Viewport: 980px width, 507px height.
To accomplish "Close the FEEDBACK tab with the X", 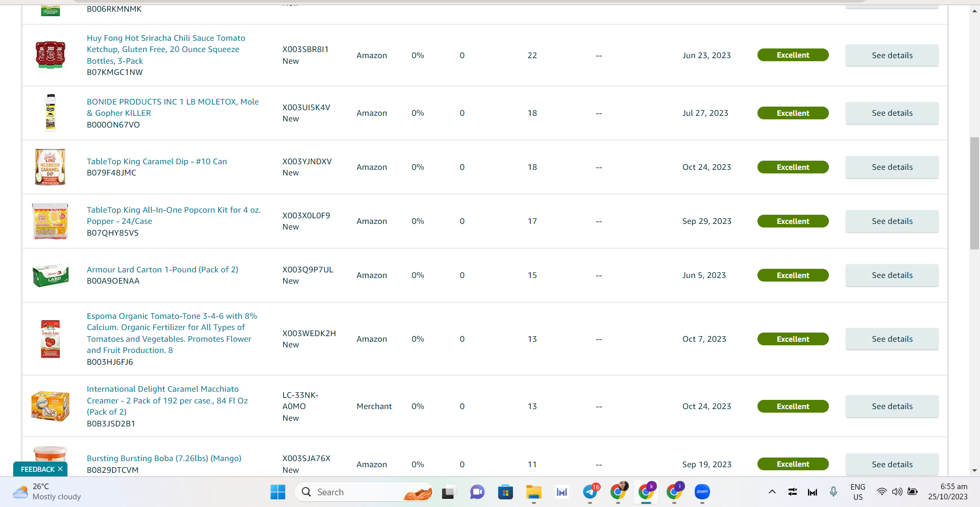I will coord(60,469).
